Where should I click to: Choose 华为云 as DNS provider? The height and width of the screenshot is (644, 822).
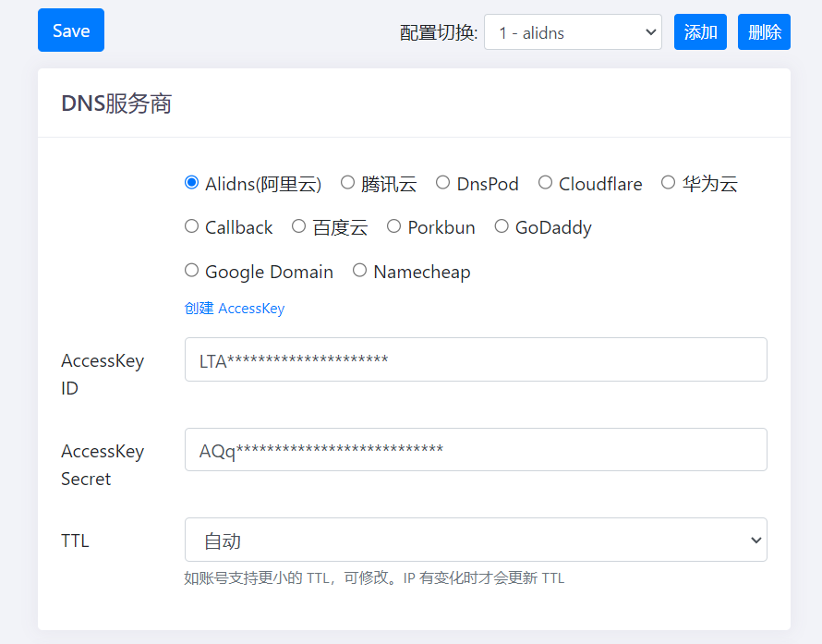(x=669, y=183)
